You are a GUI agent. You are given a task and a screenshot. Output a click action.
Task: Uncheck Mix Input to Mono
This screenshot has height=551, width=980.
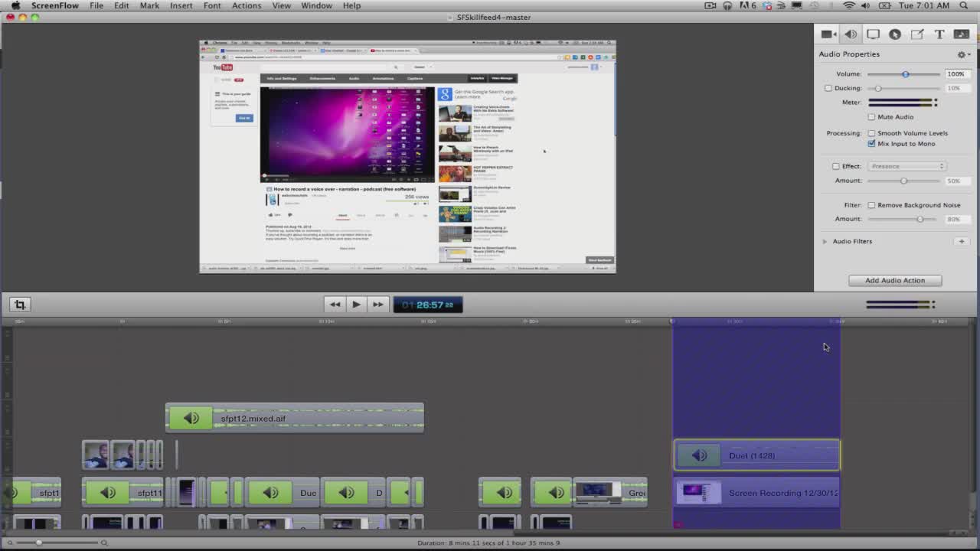point(871,144)
